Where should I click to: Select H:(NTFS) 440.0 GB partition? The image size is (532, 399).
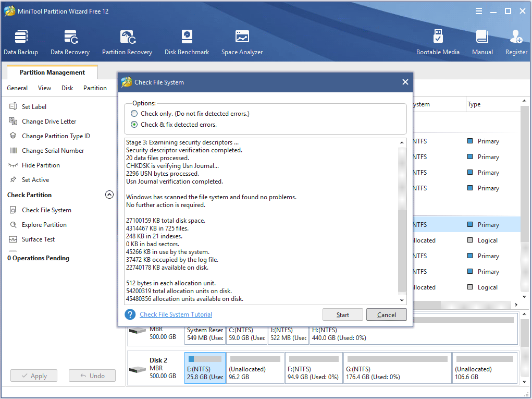coord(413,334)
